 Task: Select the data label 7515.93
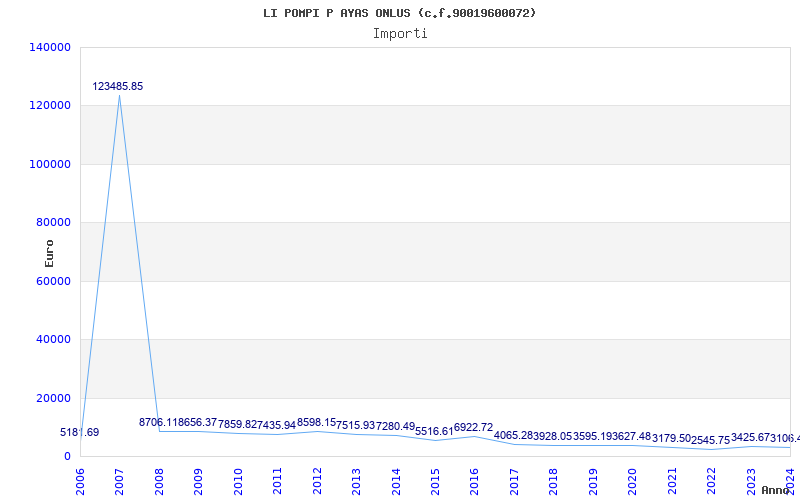point(356,424)
